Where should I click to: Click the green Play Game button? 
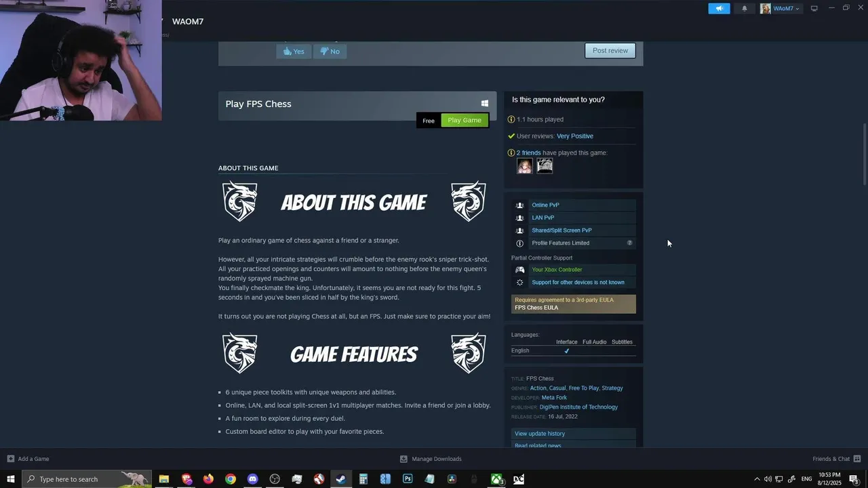point(465,120)
